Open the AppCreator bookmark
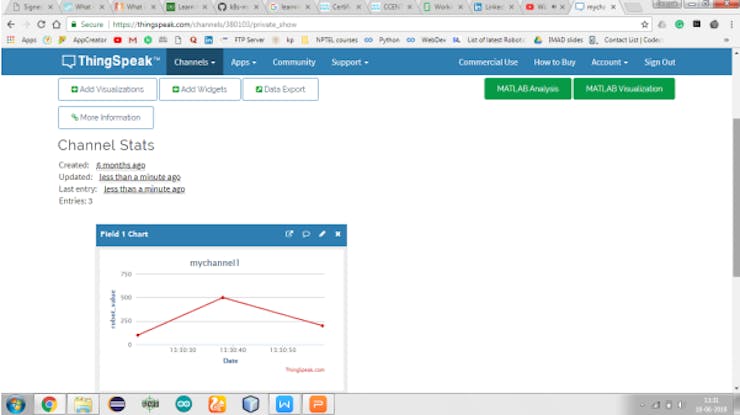The width and height of the screenshot is (740, 415). coord(83,40)
